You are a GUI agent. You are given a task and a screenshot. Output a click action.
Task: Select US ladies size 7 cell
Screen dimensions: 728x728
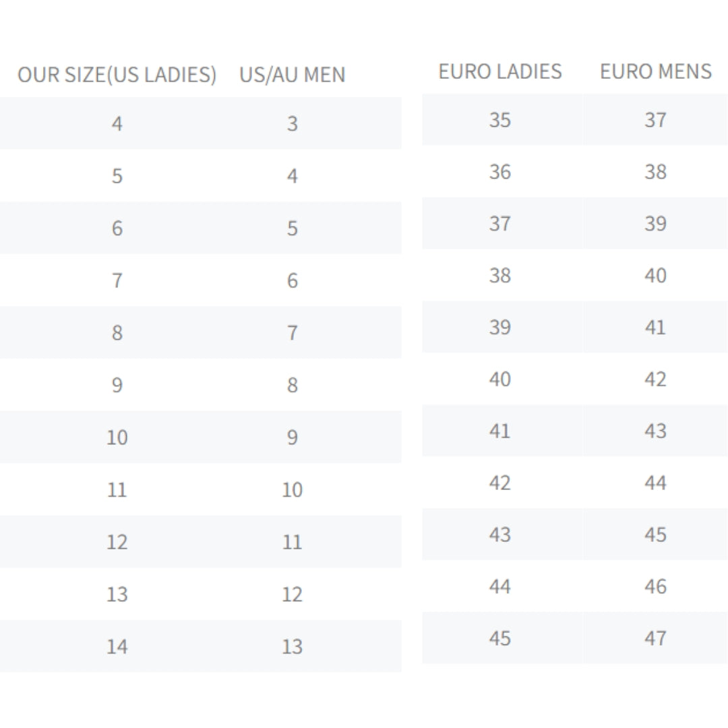coord(117,280)
